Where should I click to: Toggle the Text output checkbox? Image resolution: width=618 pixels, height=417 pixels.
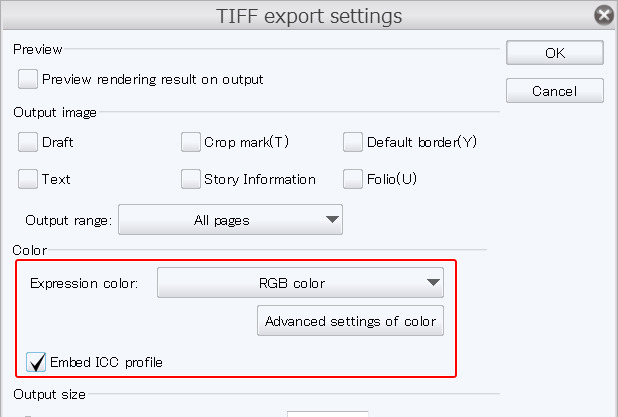point(29,180)
